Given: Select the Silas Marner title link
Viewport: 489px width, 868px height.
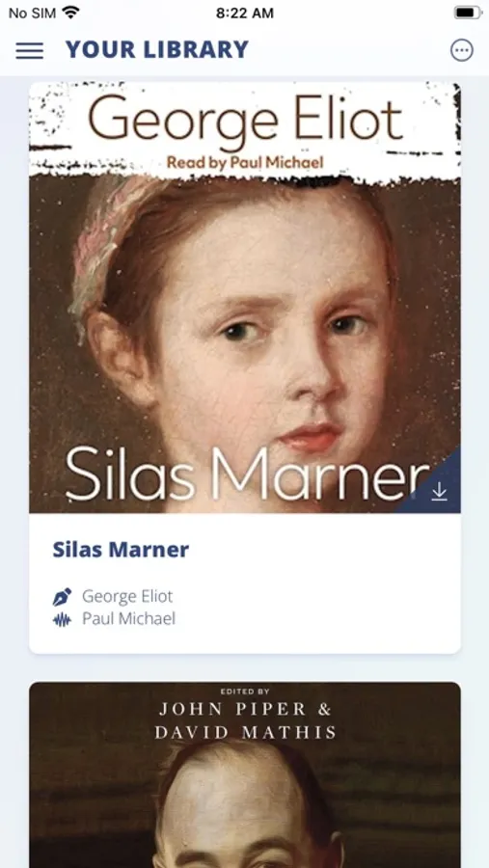Looking at the screenshot, I should (121, 550).
